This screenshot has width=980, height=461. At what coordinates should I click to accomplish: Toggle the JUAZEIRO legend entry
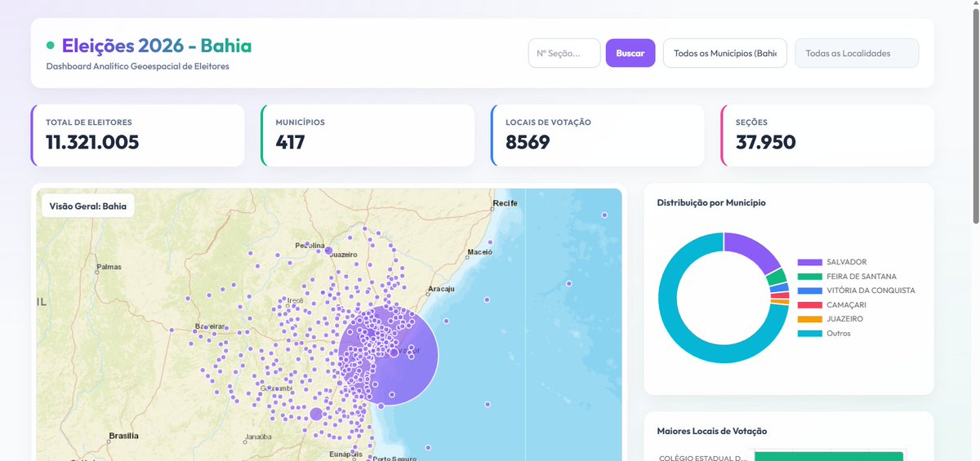830,319
